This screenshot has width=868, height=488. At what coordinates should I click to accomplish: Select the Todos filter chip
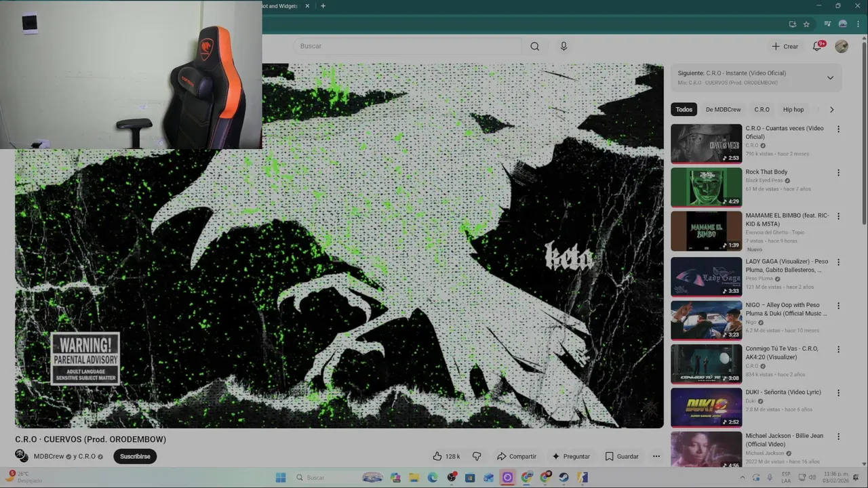tap(684, 109)
